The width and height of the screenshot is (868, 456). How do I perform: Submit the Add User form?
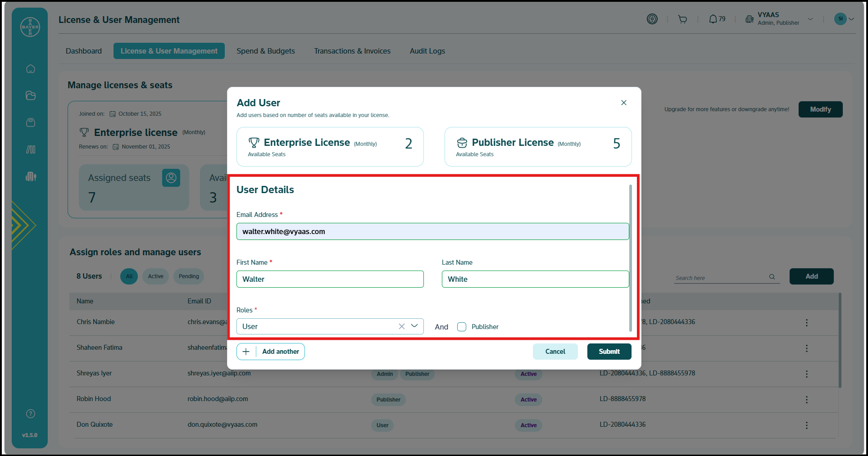(x=609, y=352)
